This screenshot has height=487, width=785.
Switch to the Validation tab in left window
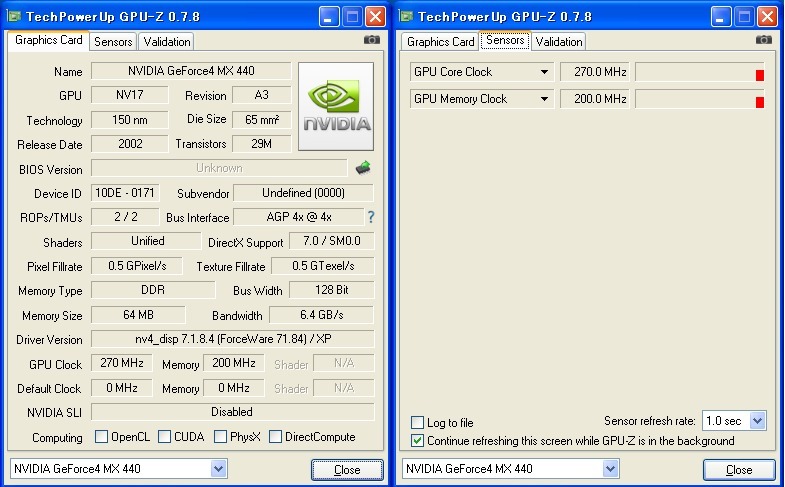click(167, 42)
